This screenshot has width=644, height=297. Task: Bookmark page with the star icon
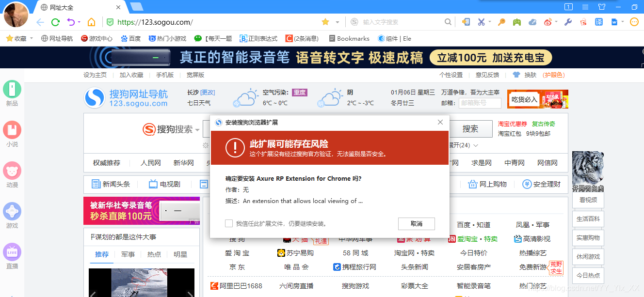tap(325, 22)
